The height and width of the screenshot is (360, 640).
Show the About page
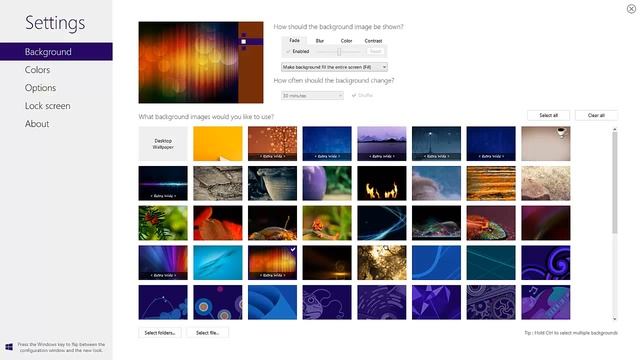(37, 124)
